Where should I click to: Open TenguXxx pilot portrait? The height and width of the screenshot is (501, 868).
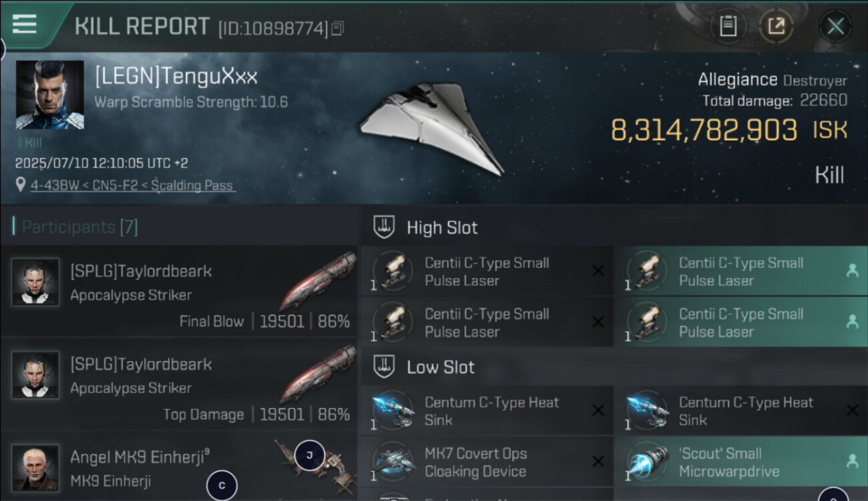(x=50, y=95)
